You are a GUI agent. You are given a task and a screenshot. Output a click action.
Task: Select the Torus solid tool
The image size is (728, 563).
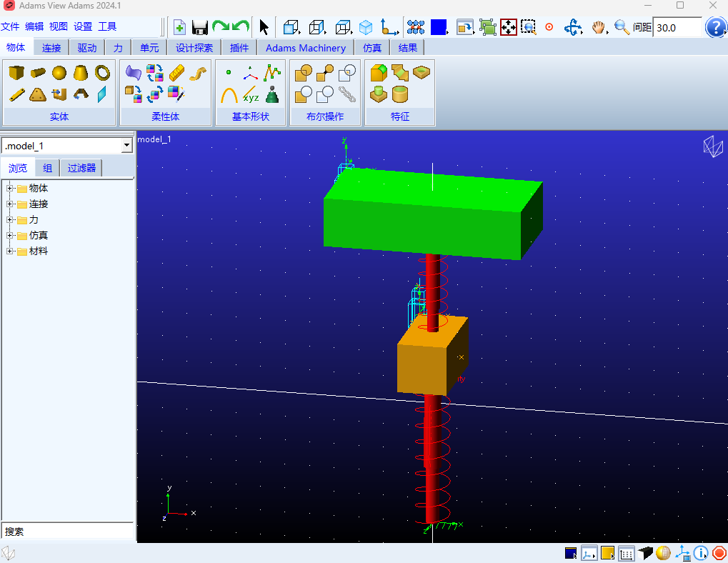[x=102, y=73]
